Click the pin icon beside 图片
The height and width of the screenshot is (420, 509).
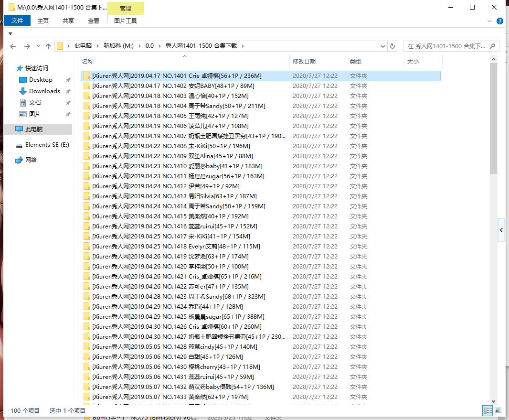[x=68, y=114]
